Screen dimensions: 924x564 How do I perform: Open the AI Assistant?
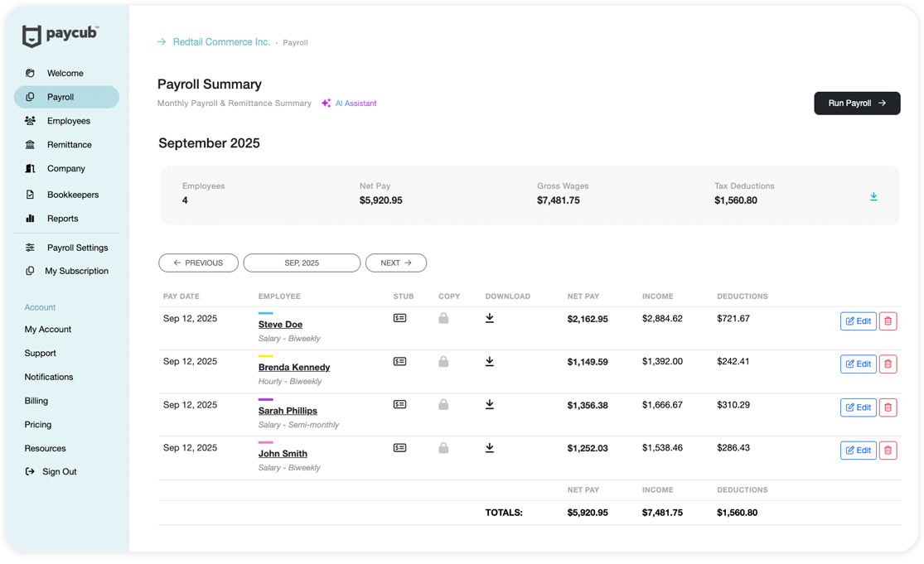pyautogui.click(x=349, y=104)
